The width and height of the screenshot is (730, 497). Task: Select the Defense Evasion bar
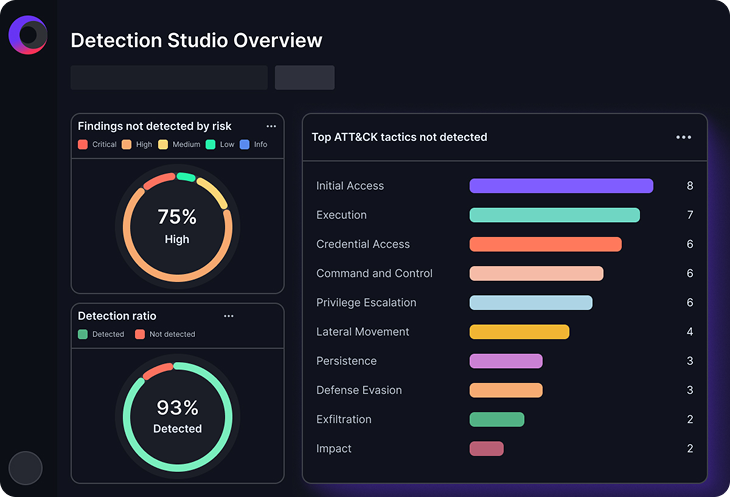[x=506, y=390]
